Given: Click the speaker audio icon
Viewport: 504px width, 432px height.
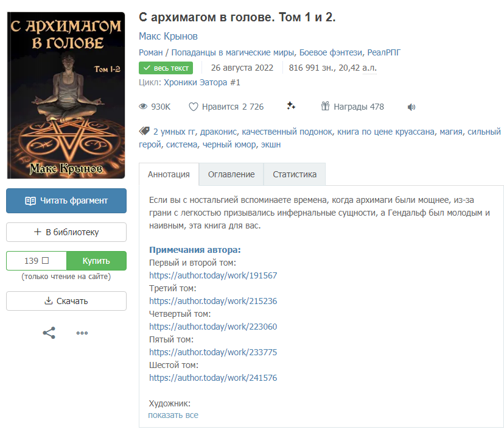Looking at the screenshot, I should (x=411, y=107).
